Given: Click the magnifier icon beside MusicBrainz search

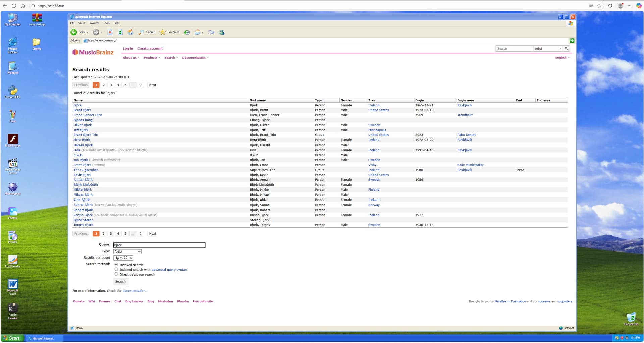Looking at the screenshot, I should point(566,49).
